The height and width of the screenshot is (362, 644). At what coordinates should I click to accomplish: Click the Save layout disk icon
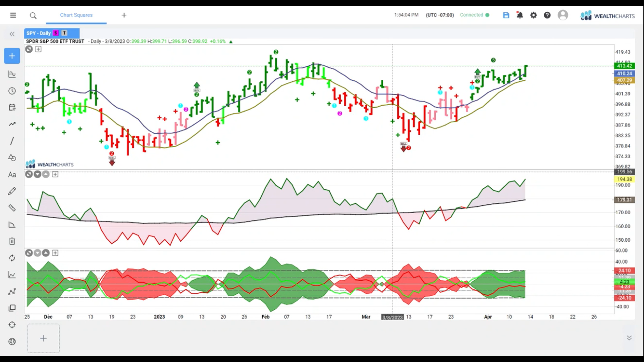coord(506,15)
